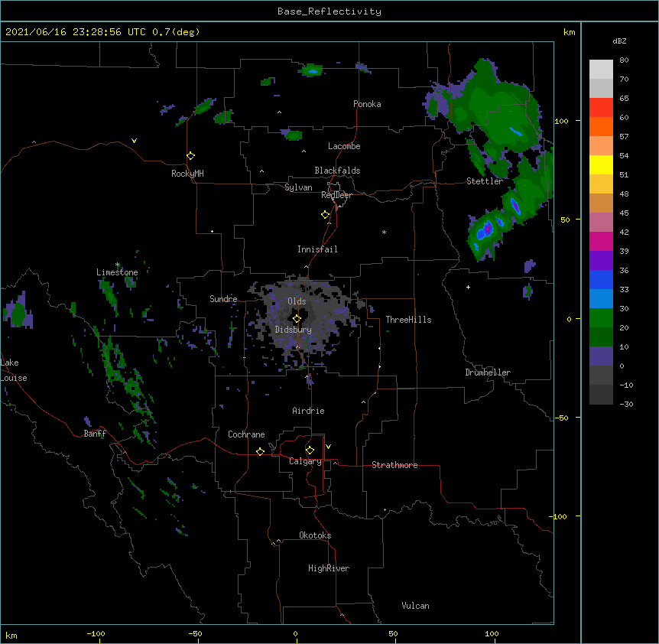This screenshot has width=659, height=644.
Task: Click the Innisfail city label
Action: [317, 249]
